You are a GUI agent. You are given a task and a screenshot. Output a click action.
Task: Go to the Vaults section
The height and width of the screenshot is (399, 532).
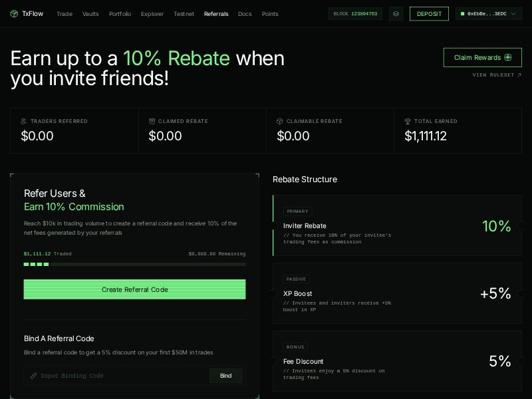90,14
